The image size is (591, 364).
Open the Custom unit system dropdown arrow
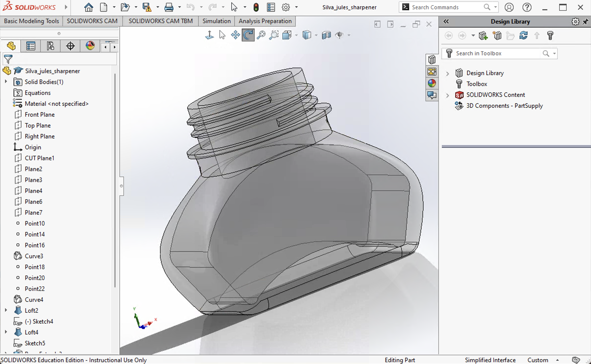pos(557,360)
